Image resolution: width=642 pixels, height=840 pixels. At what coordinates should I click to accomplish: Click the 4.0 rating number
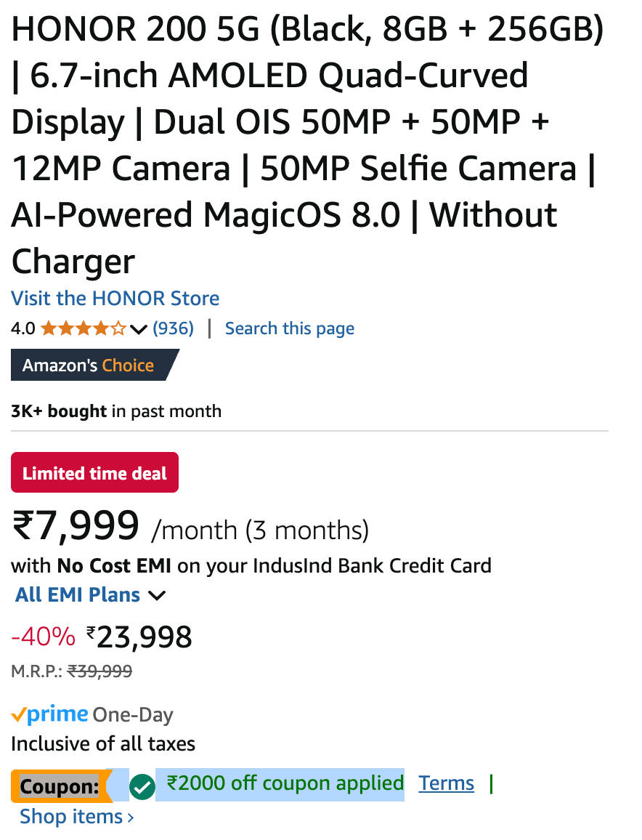point(23,328)
